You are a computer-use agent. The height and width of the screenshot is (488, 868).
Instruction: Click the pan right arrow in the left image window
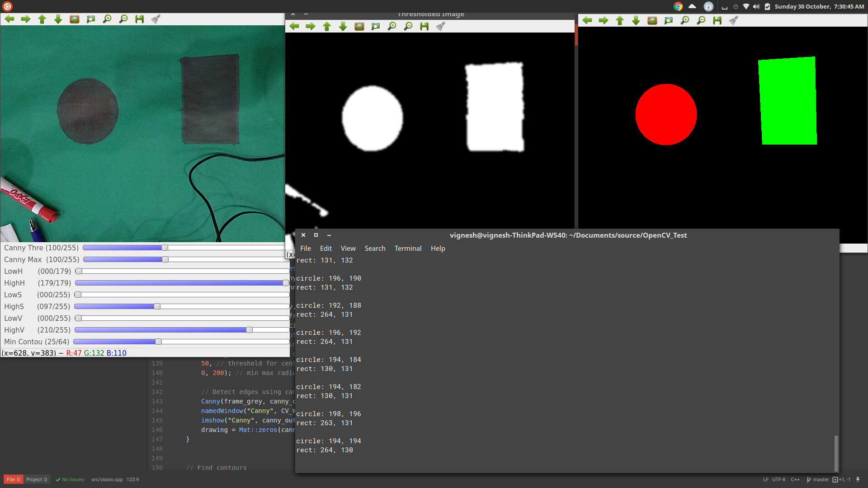(26, 19)
